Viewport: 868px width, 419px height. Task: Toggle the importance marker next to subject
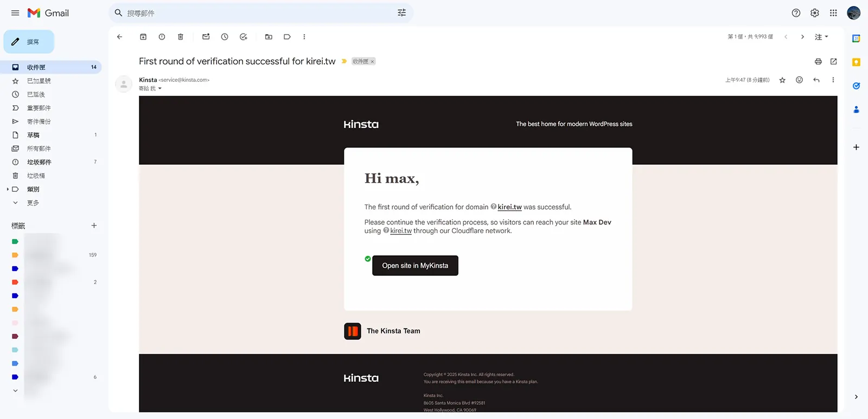pos(344,61)
